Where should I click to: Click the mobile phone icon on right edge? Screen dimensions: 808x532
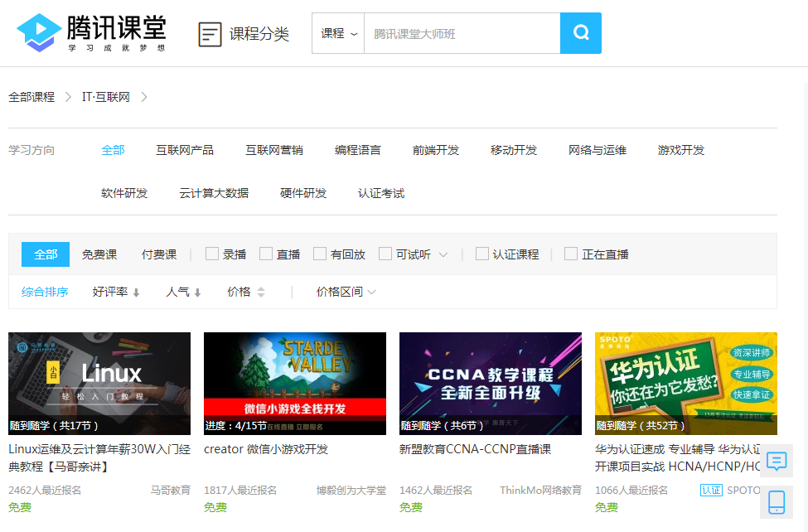click(777, 502)
